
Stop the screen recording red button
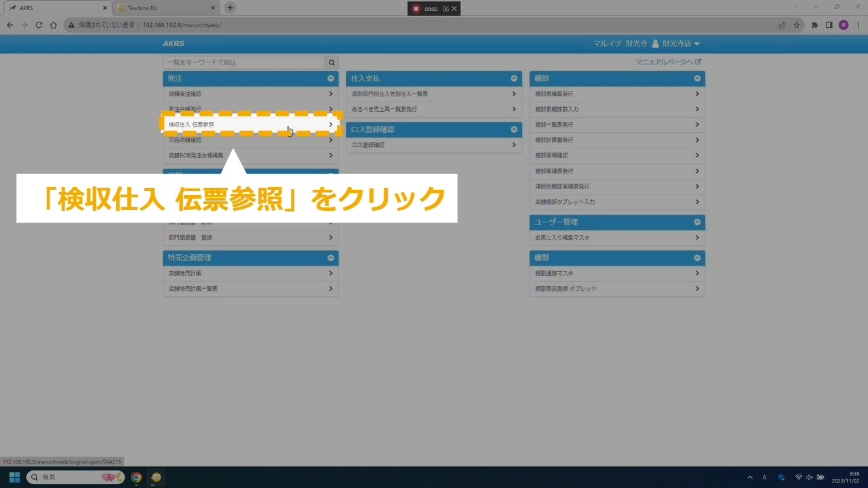(x=416, y=9)
